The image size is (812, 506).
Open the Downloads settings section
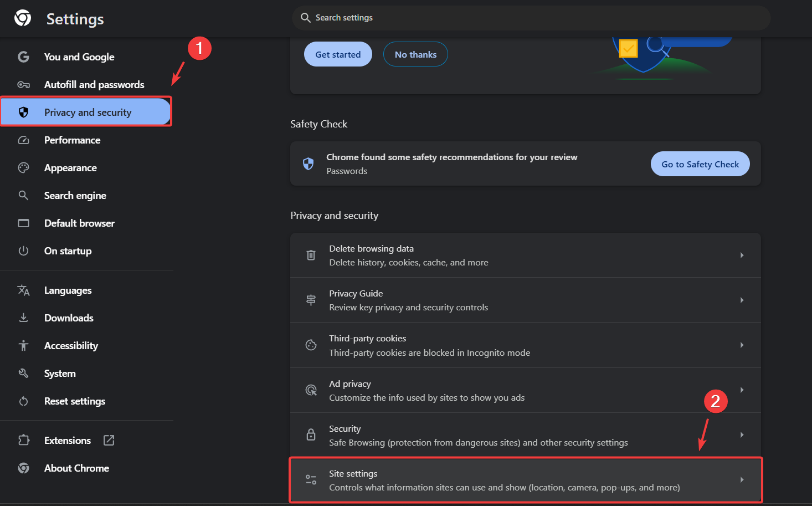tap(69, 318)
